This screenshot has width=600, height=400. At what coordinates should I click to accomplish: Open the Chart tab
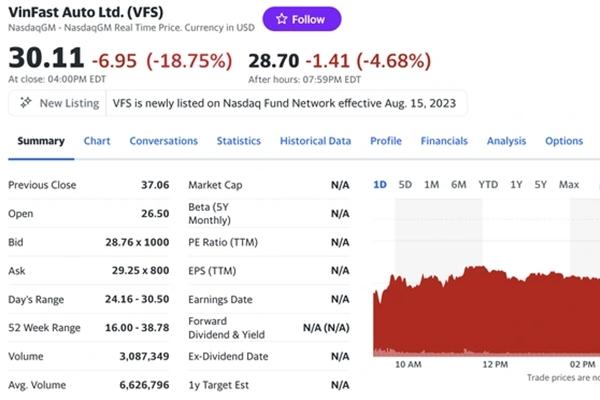(x=97, y=141)
